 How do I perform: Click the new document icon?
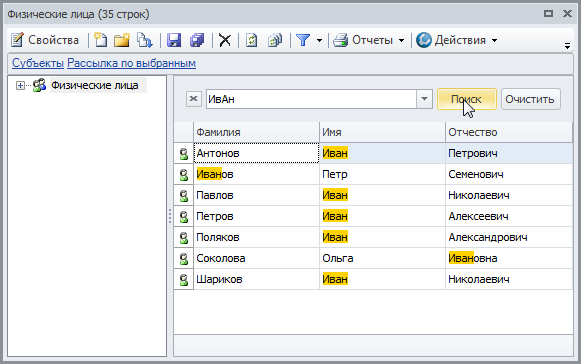[x=100, y=40]
